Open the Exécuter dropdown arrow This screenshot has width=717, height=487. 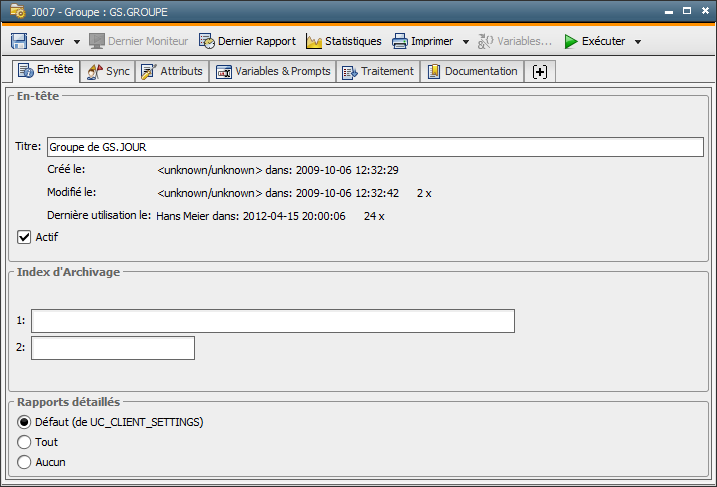638,42
